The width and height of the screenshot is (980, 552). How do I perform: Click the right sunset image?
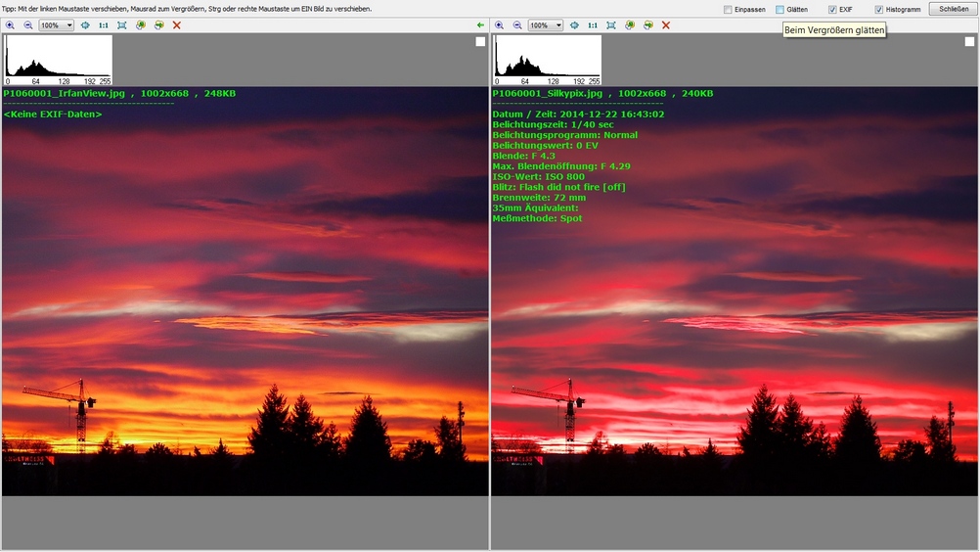[735, 291]
